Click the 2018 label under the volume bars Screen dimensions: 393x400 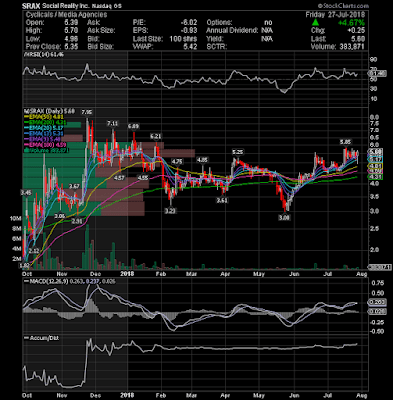click(x=127, y=274)
